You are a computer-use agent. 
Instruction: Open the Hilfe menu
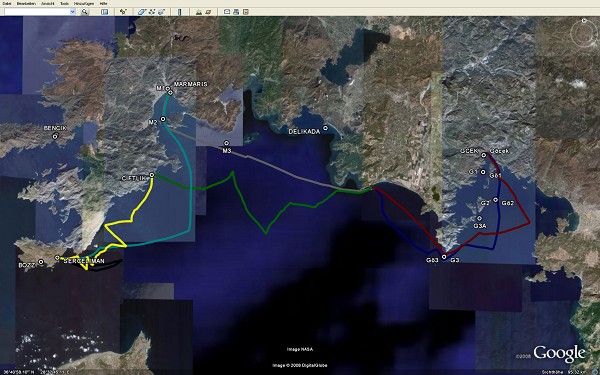(103, 3)
